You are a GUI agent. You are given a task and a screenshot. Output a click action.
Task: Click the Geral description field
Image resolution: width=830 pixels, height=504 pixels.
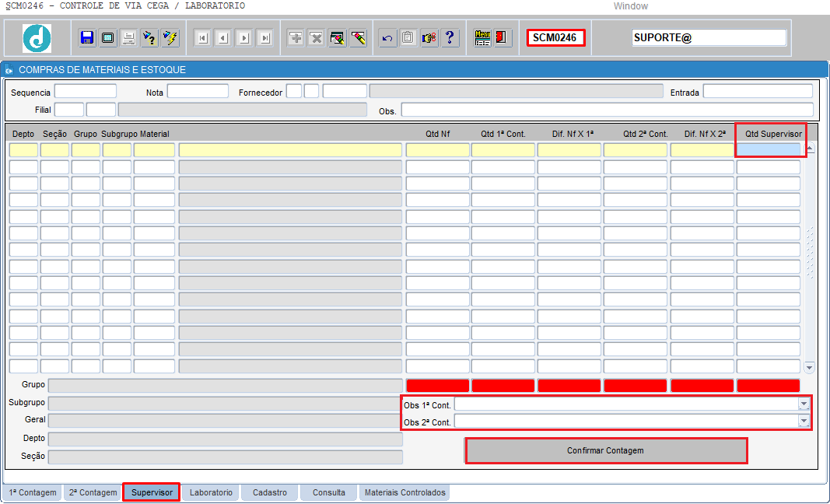point(226,421)
